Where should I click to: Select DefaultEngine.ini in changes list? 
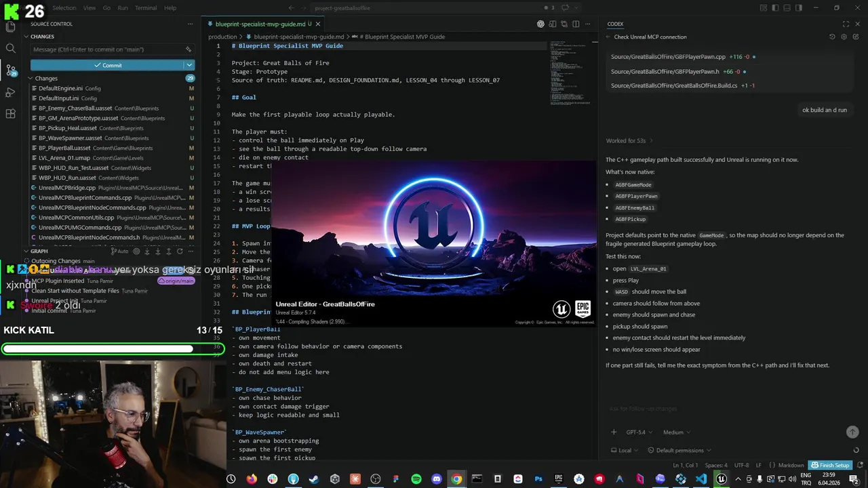coord(112,88)
